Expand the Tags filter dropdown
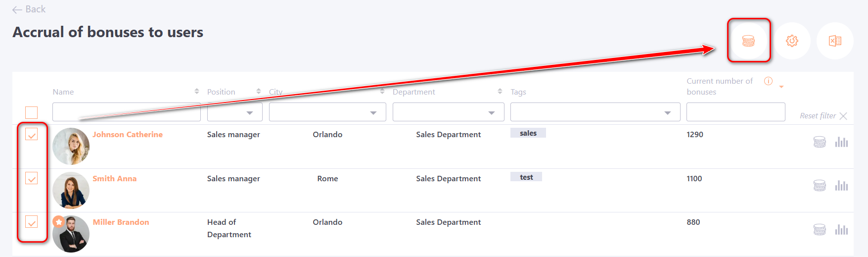868x257 pixels. (x=595, y=112)
